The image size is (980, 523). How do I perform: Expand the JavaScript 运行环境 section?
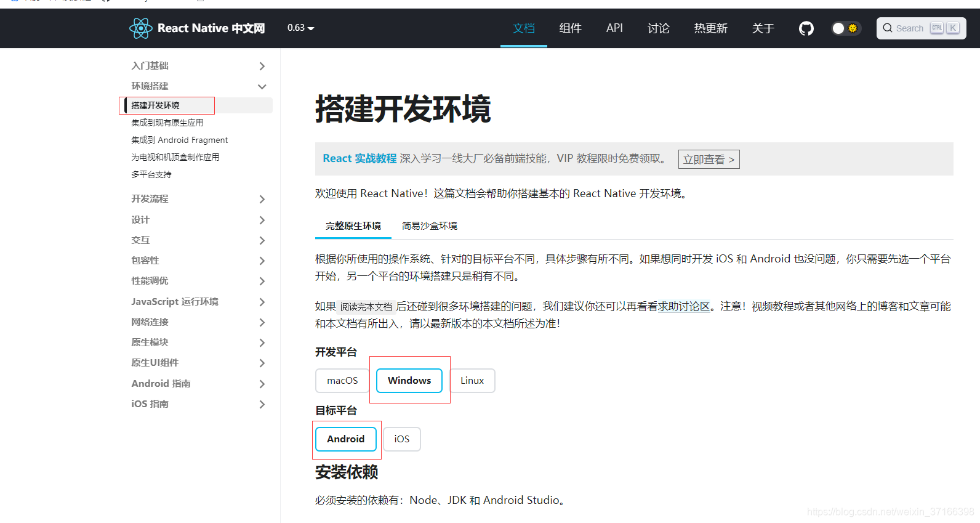[x=198, y=302]
